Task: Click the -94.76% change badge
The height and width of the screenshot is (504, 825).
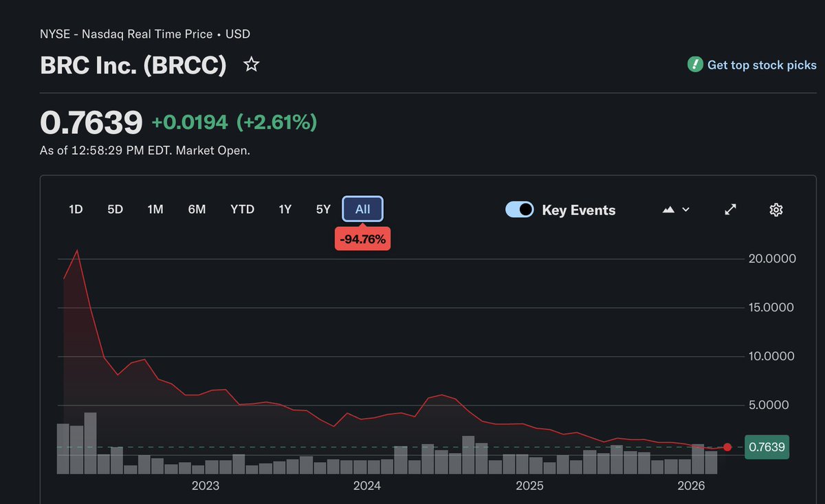Action: (x=362, y=239)
